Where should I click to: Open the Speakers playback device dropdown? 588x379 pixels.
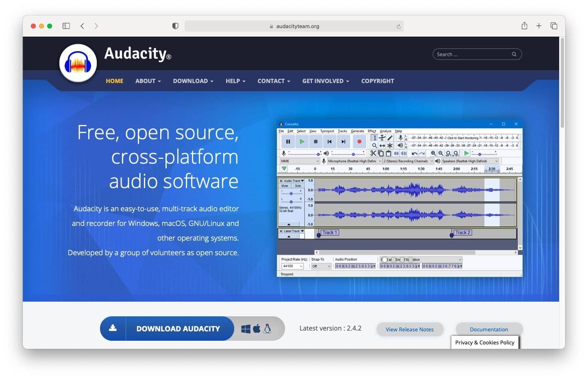click(x=470, y=161)
